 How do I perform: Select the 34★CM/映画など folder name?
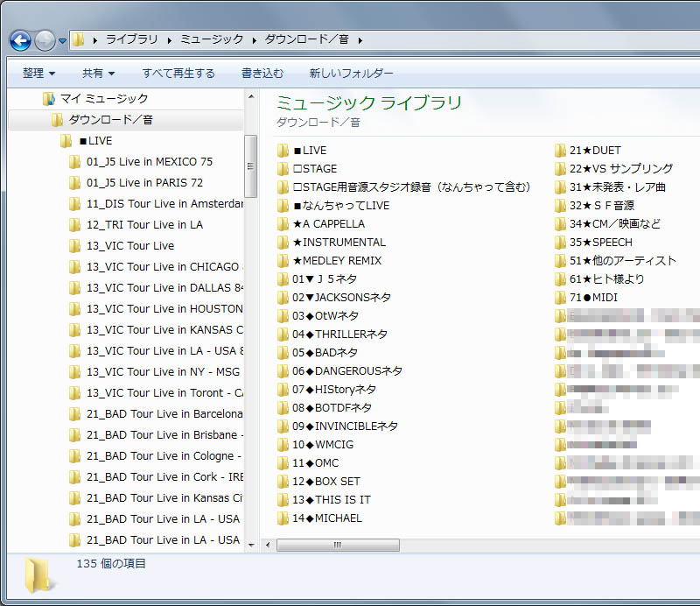tap(615, 224)
